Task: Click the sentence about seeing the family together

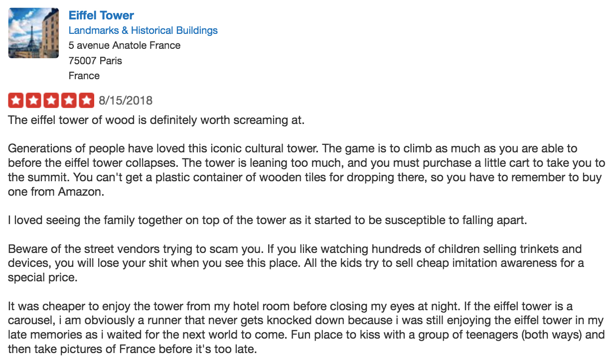Action: [x=267, y=221]
